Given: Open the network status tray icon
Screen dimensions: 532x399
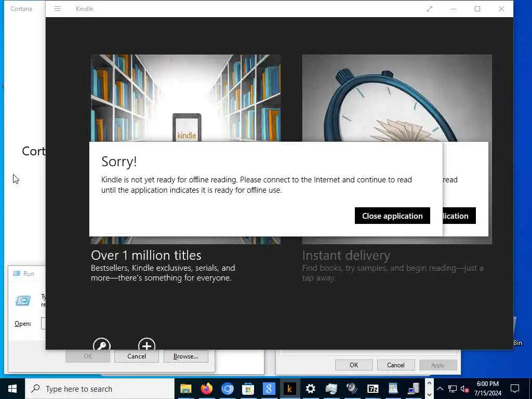Looking at the screenshot, I should click(x=453, y=389).
